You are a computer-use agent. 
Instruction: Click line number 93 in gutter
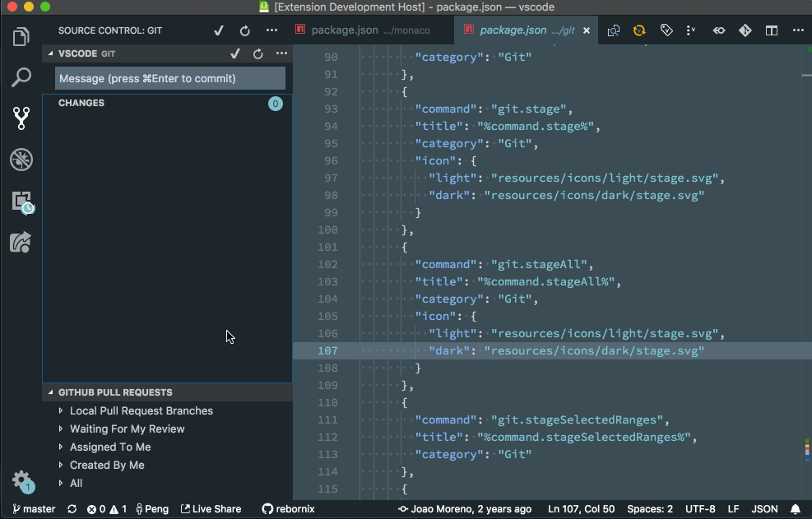coord(331,109)
